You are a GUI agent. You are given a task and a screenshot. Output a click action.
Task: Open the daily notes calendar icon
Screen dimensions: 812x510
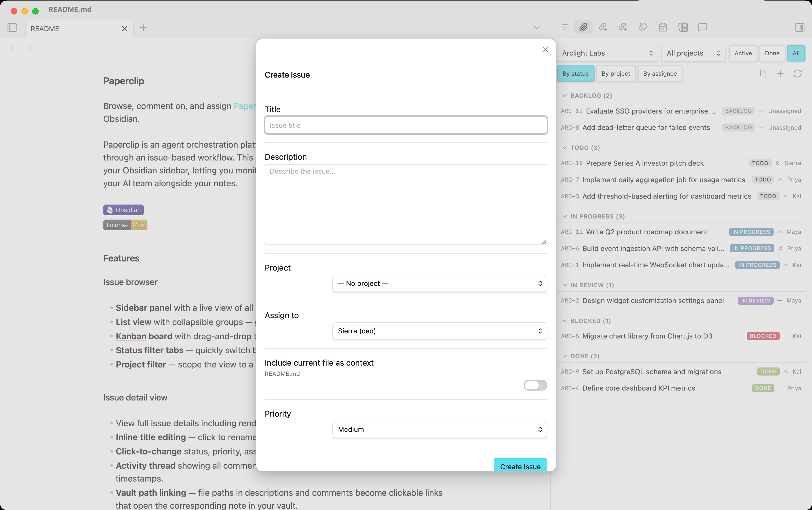pos(663,27)
